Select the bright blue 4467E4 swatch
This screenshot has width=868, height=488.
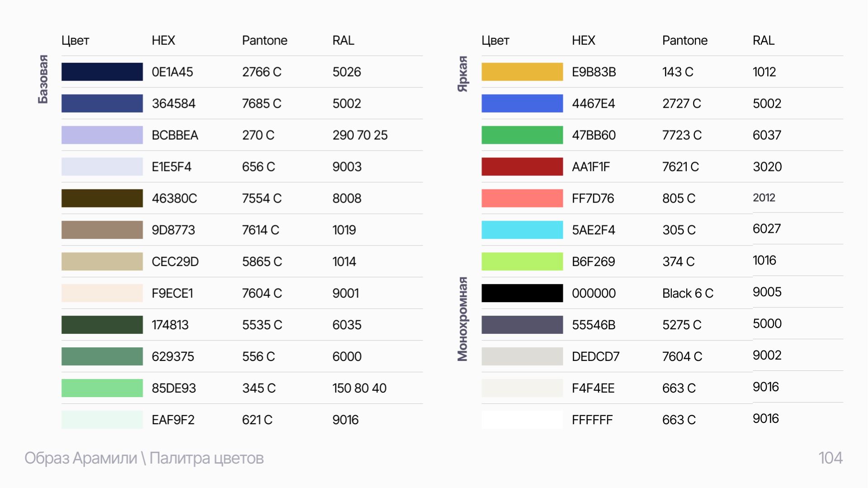point(522,104)
